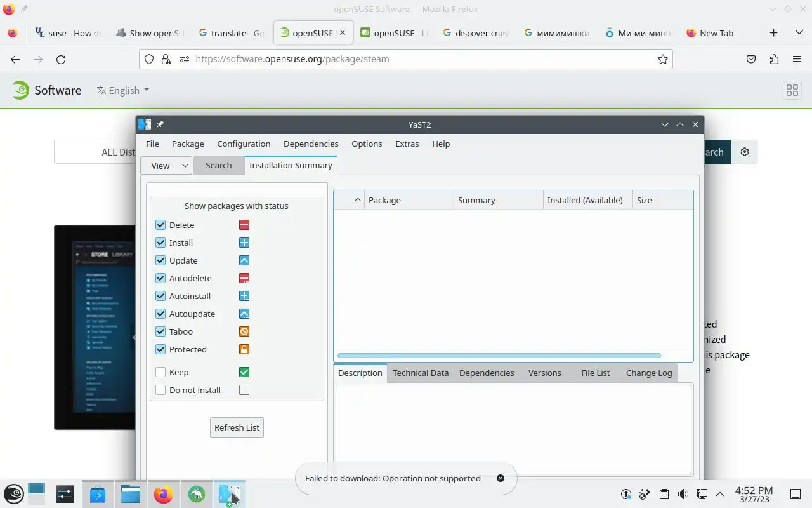This screenshot has height=508, width=812.
Task: Click the red Delete status icon
Action: [244, 225]
